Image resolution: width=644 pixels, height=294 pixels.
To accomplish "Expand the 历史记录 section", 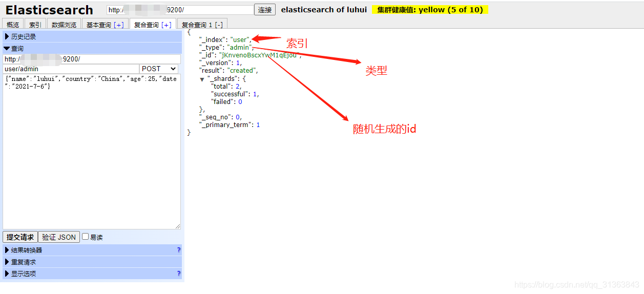I will pos(92,36).
